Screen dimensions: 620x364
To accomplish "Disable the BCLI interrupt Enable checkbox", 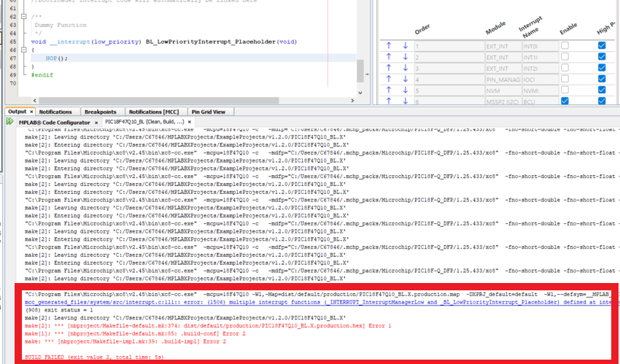I will (x=564, y=101).
